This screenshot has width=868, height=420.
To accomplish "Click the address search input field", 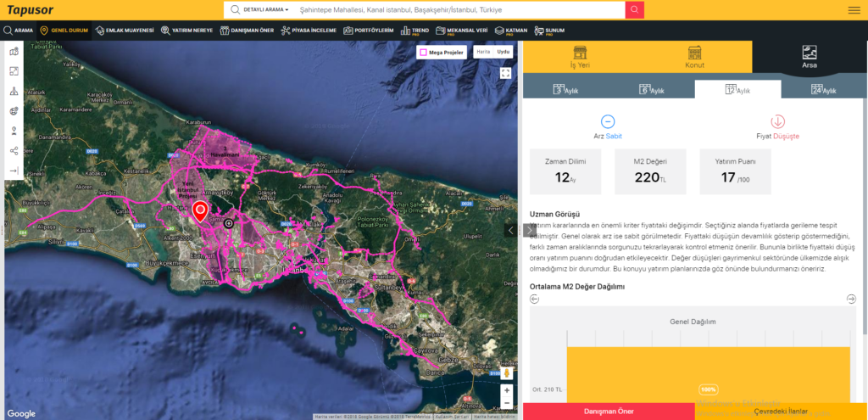I will [458, 9].
